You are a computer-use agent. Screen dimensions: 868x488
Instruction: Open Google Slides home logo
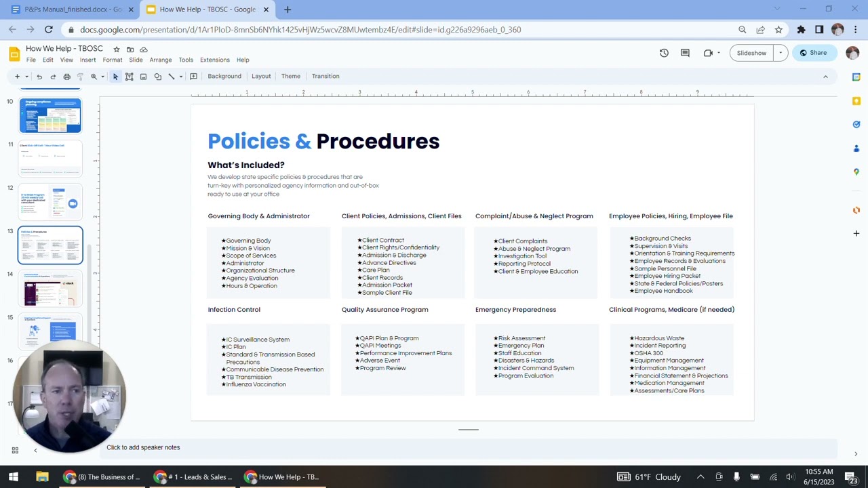[14, 54]
